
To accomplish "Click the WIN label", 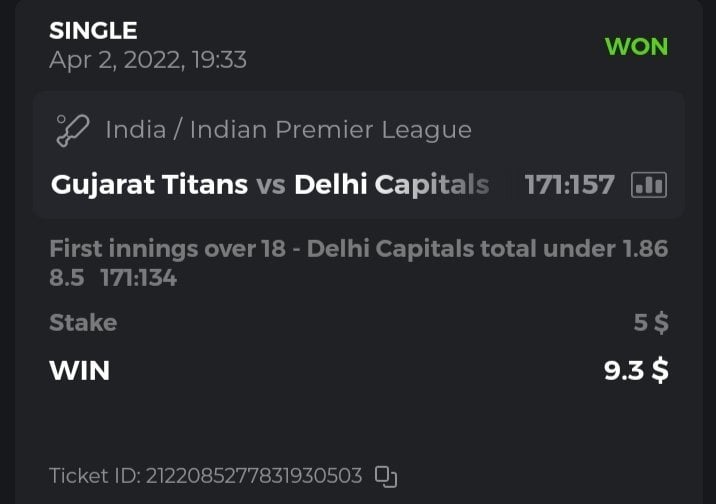I will [79, 370].
